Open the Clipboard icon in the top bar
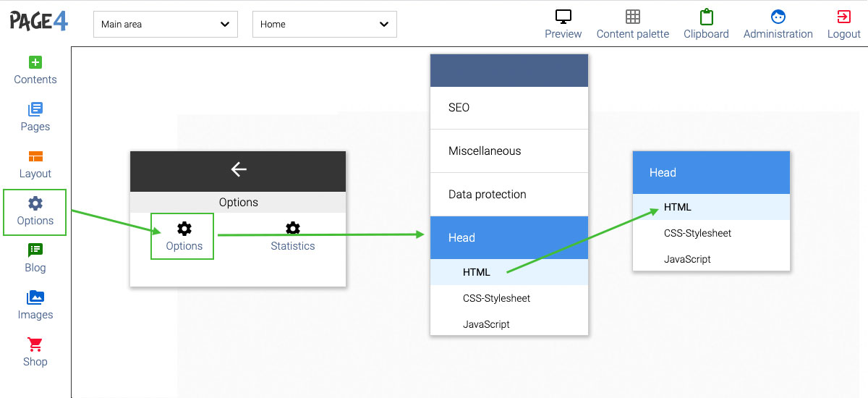This screenshot has height=398, width=868. pyautogui.click(x=706, y=17)
